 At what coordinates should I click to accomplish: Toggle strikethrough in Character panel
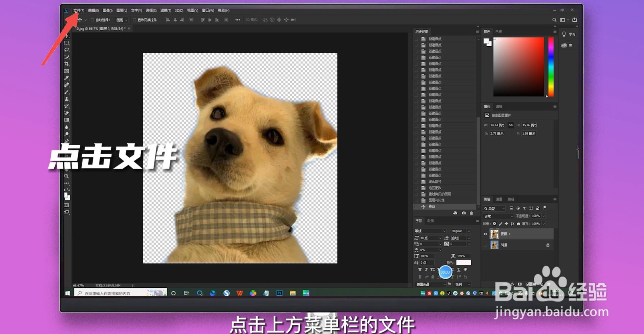point(465,270)
